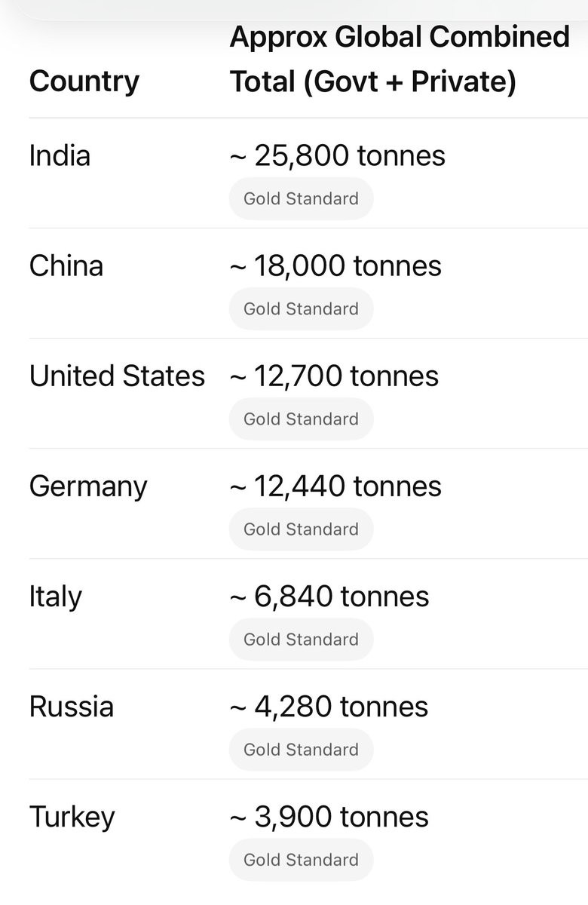Click the United States row label
The height and width of the screenshot is (905, 588).
(117, 376)
